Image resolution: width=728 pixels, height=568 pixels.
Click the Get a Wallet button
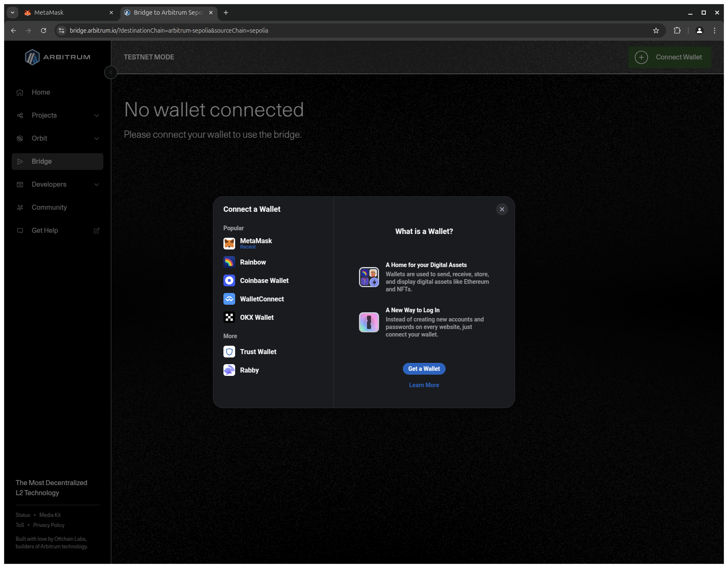click(x=424, y=369)
